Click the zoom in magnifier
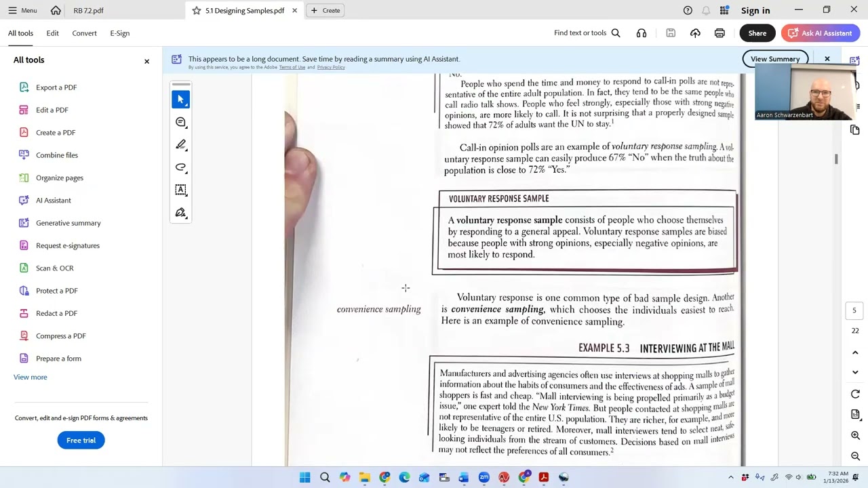 click(x=855, y=436)
